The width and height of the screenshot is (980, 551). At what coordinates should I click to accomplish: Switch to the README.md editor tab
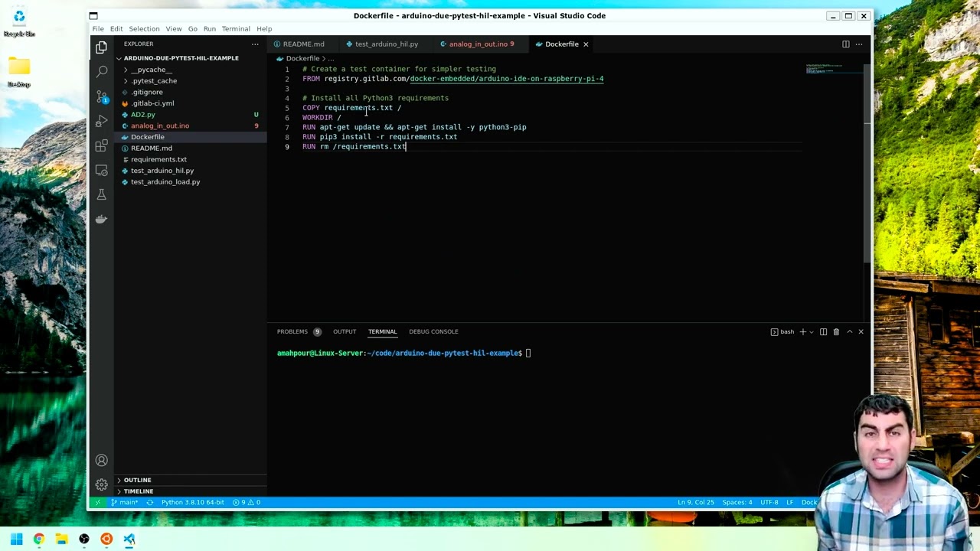(302, 44)
